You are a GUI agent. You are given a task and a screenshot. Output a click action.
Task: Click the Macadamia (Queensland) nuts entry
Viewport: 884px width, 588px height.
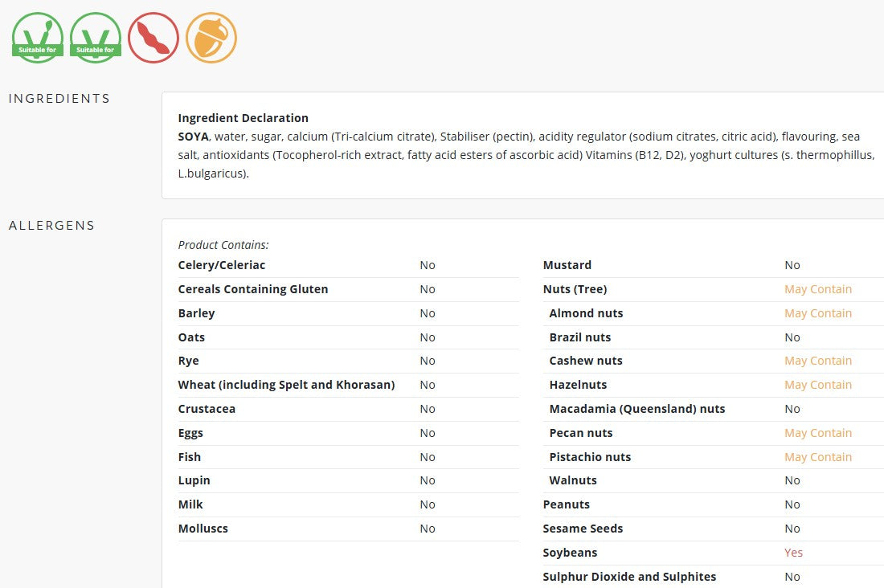pos(636,409)
